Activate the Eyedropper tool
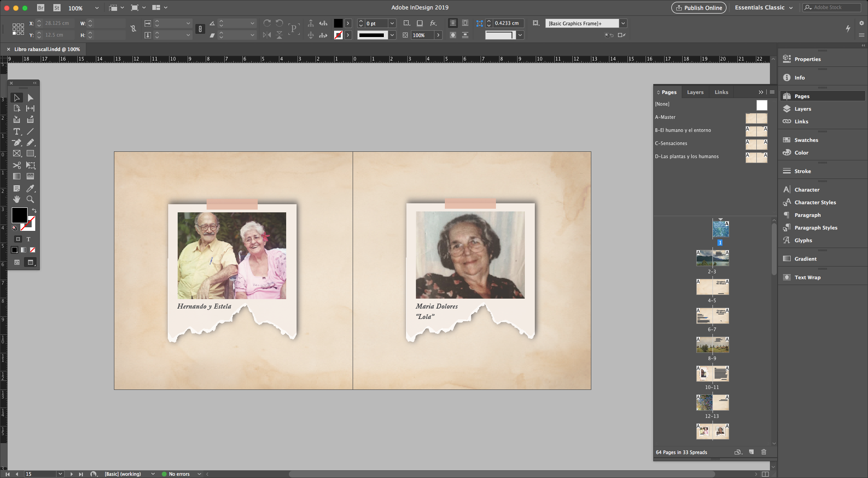 (30, 188)
